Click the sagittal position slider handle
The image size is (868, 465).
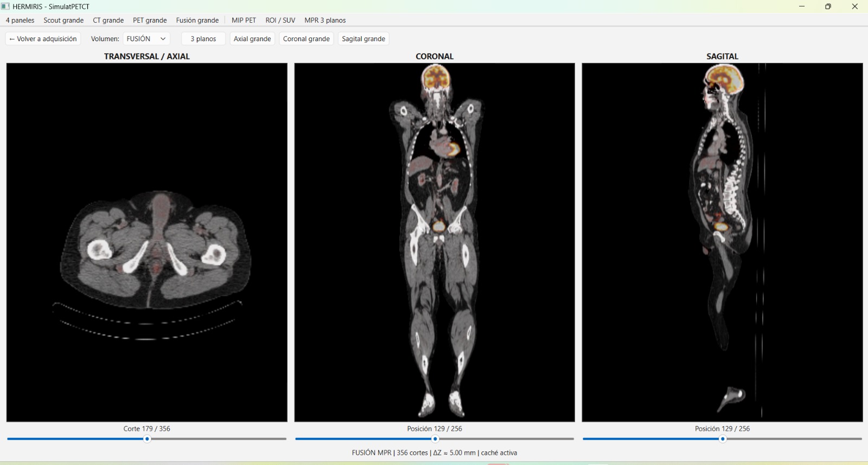[723, 439]
